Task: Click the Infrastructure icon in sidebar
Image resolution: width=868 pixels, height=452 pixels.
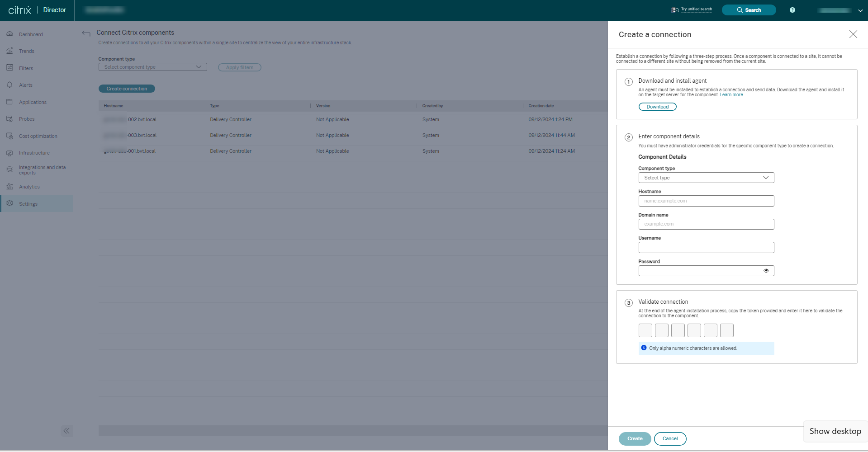Action: tap(9, 153)
